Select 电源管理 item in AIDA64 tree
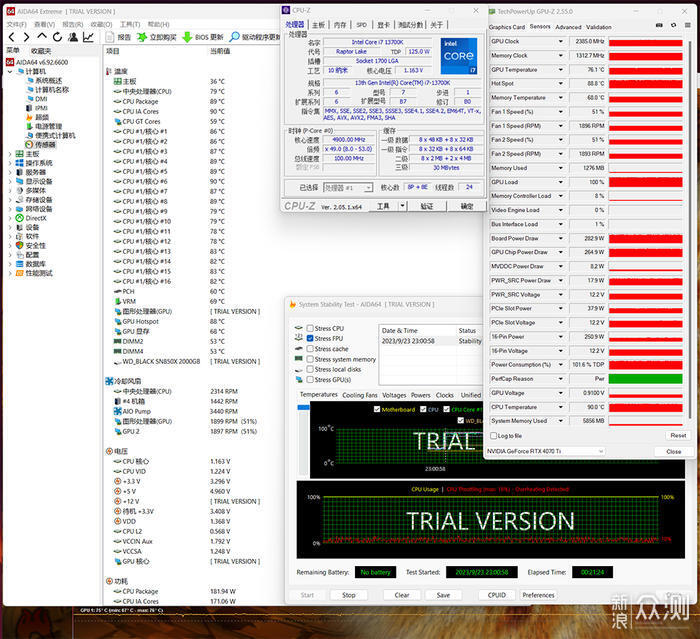700x639 pixels. click(x=44, y=126)
